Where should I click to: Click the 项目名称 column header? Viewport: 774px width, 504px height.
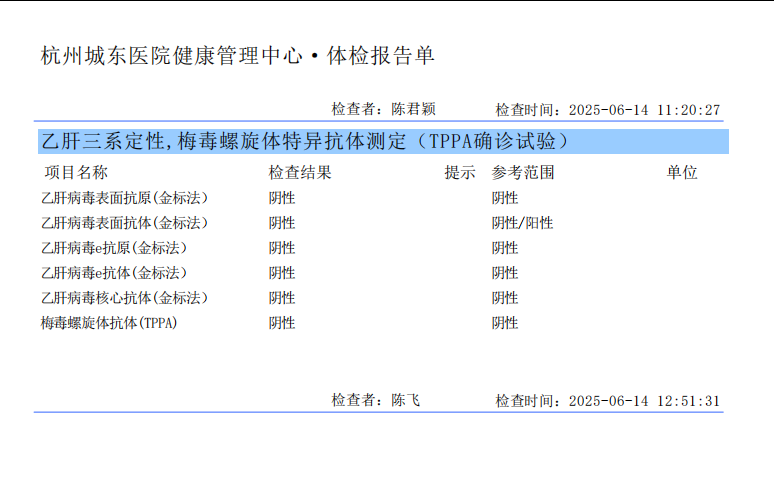[x=75, y=172]
